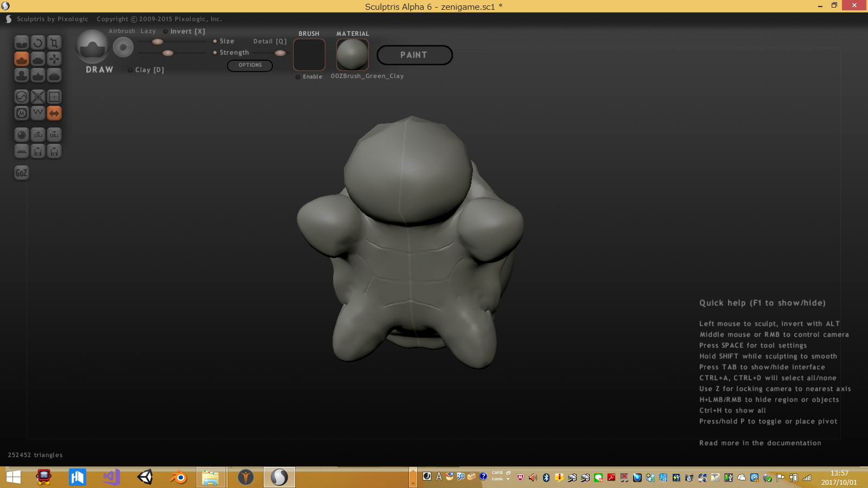Select the Rotate tool
This screenshot has height=488, width=868.
38,43
